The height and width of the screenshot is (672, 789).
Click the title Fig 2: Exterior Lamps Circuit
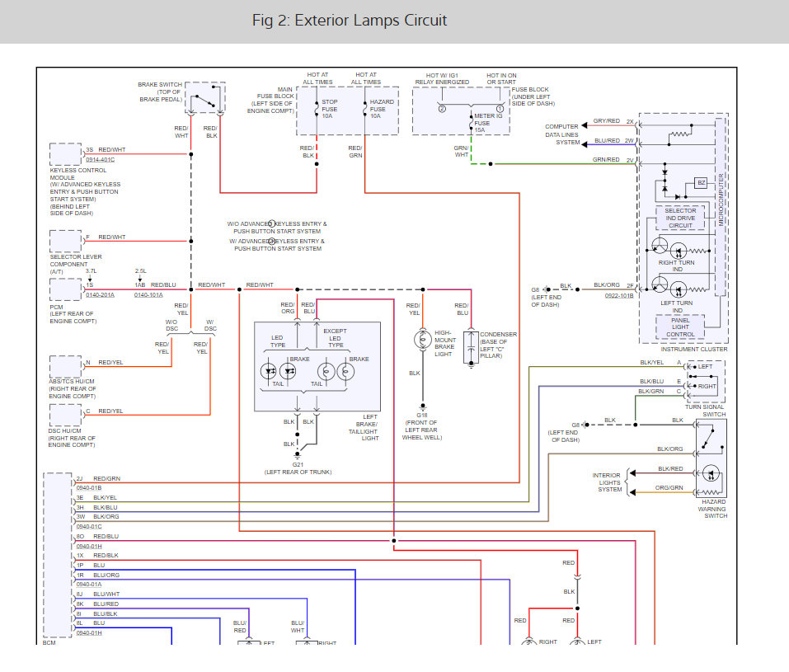pyautogui.click(x=350, y=21)
